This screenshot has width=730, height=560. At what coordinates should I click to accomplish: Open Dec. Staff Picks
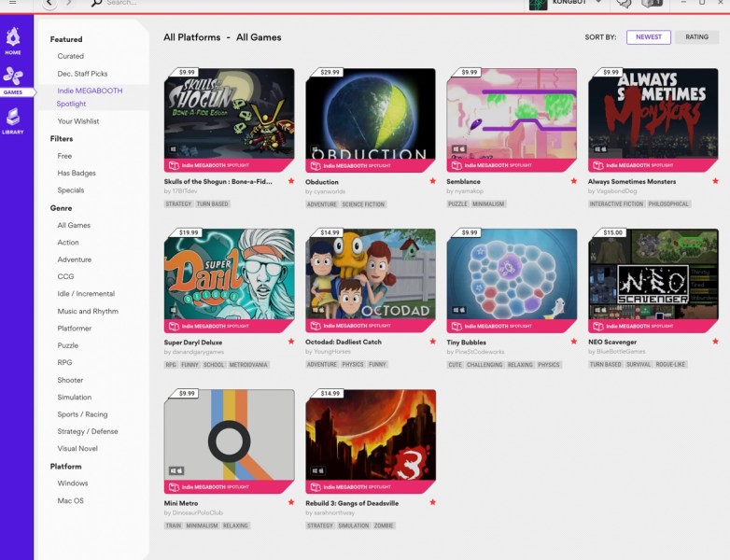pos(82,74)
